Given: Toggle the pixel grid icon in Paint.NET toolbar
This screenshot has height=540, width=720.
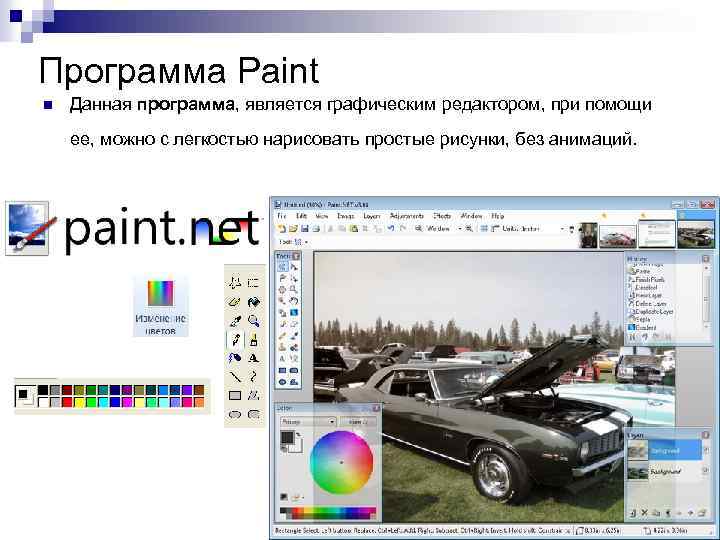Looking at the screenshot, I should click(x=484, y=228).
